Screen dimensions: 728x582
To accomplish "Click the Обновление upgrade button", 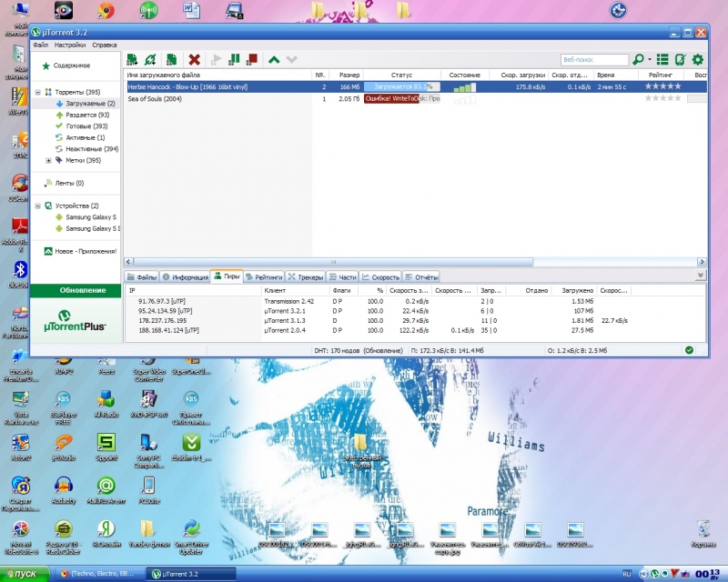I will pyautogui.click(x=76, y=290).
